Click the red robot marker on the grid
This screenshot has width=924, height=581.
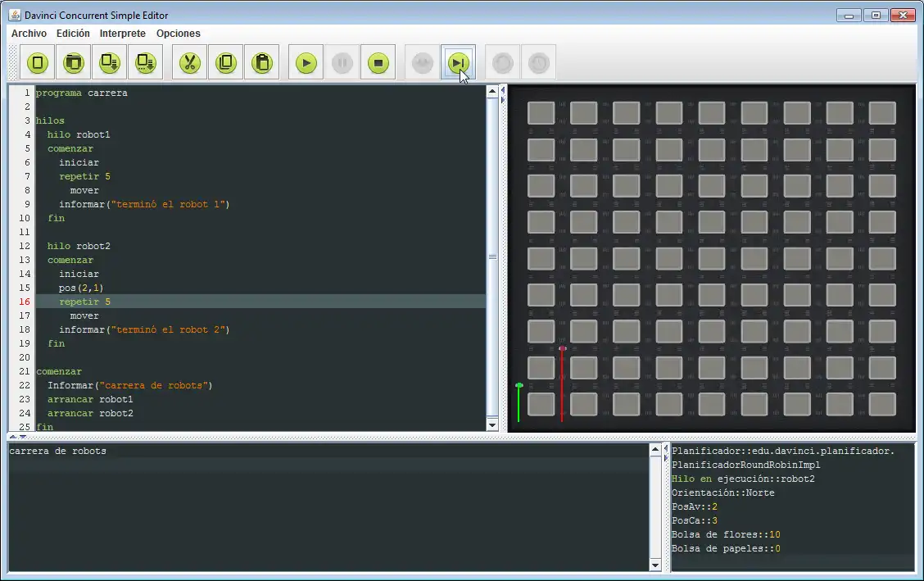pyautogui.click(x=562, y=349)
